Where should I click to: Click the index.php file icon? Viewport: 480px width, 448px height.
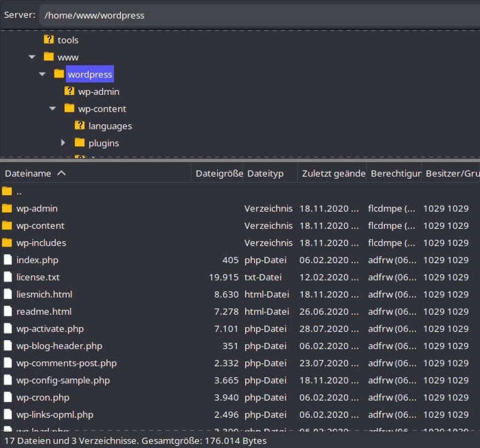[7, 260]
